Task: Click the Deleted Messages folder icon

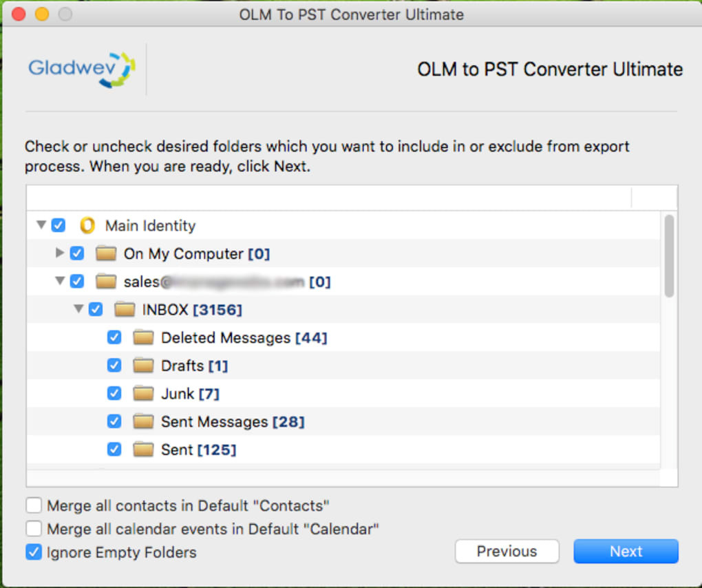Action: pyautogui.click(x=143, y=338)
